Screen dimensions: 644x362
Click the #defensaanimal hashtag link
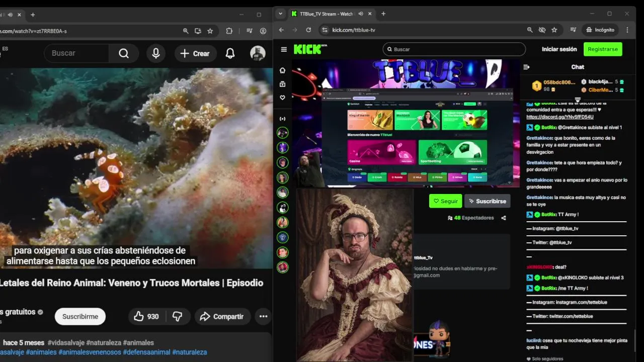(x=146, y=352)
